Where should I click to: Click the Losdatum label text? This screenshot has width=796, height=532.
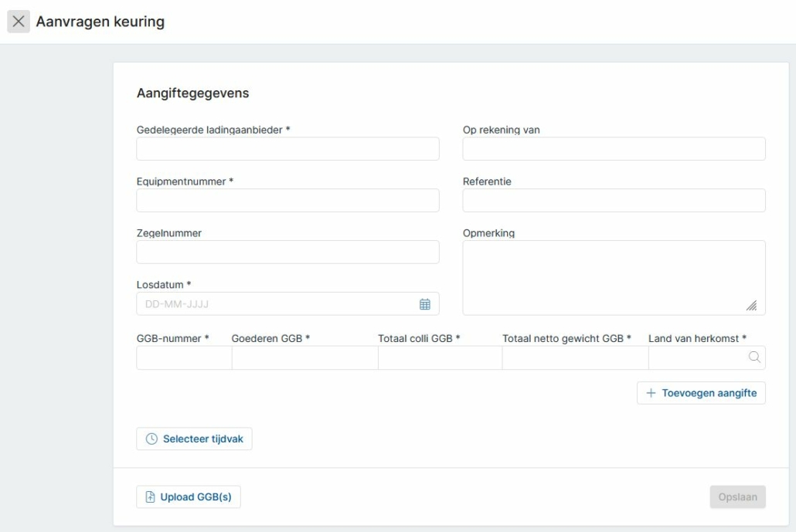coord(164,285)
